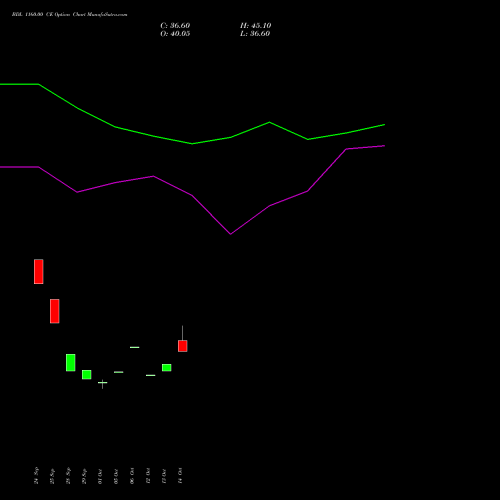500x500 pixels.
Task: Click the 25 Sep date label
Action: 52,476
